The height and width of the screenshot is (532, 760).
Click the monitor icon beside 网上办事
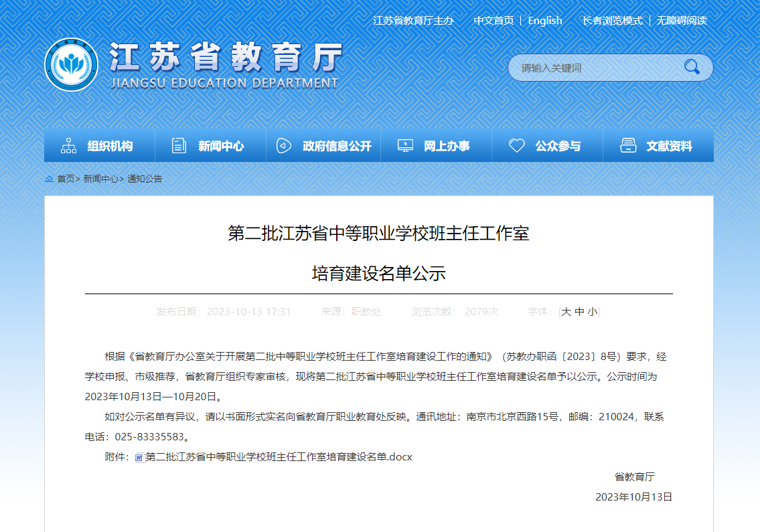[405, 146]
